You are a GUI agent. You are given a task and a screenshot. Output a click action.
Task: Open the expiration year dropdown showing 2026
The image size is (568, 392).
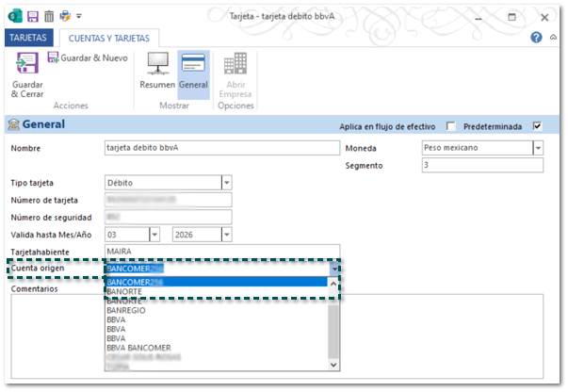tap(226, 234)
